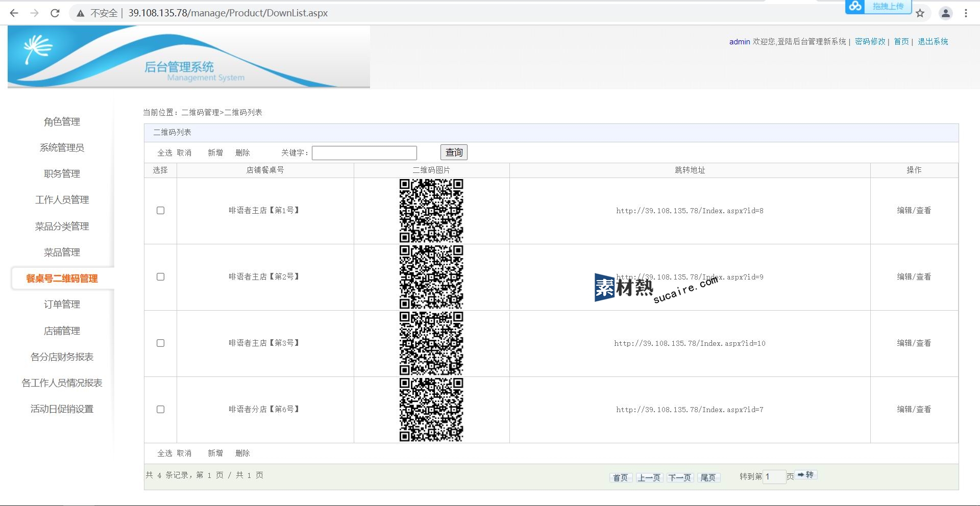Click 编辑/查看 for the id=10 row
980x506 pixels.
(x=914, y=343)
